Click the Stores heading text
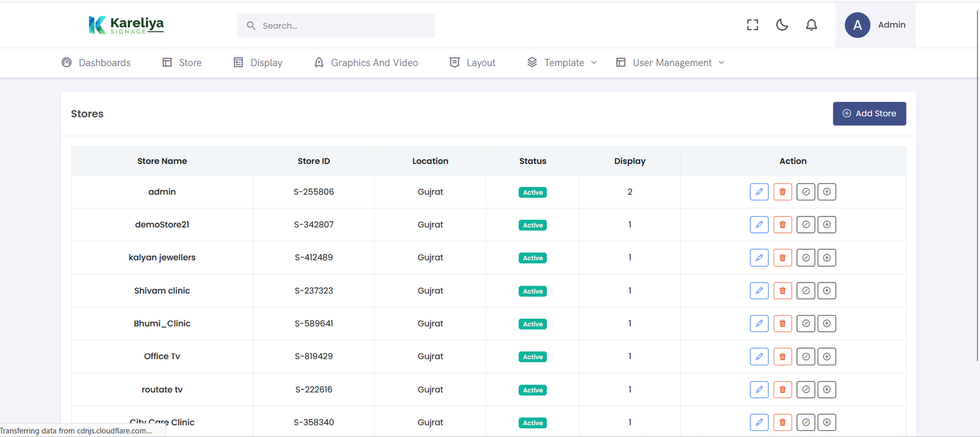Viewport: 980px width, 437px height. click(x=87, y=114)
